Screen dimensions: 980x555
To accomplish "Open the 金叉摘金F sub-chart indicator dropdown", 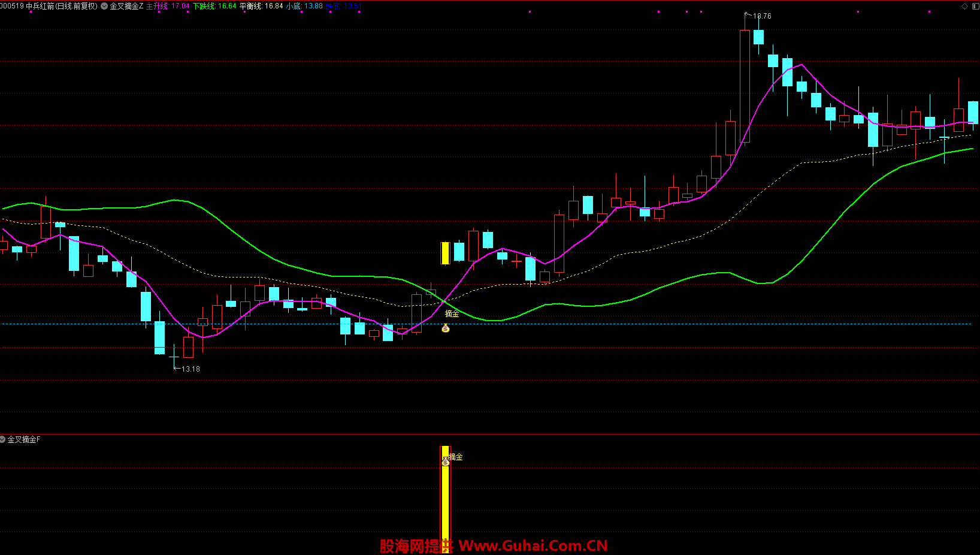I will [x=2, y=439].
